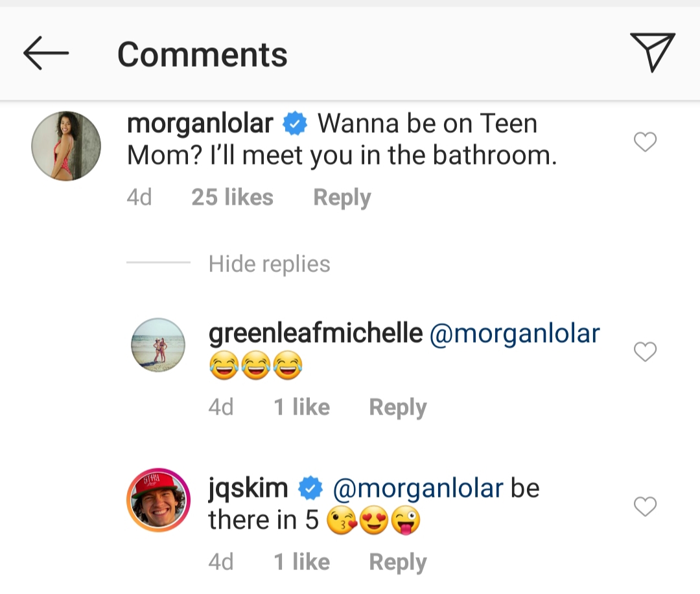This screenshot has height=594, width=700.
Task: View the 25 likes list
Action: click(x=232, y=198)
